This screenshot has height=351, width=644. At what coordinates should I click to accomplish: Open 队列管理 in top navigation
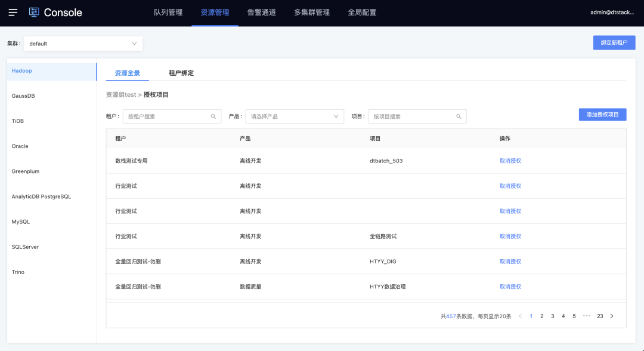click(168, 13)
